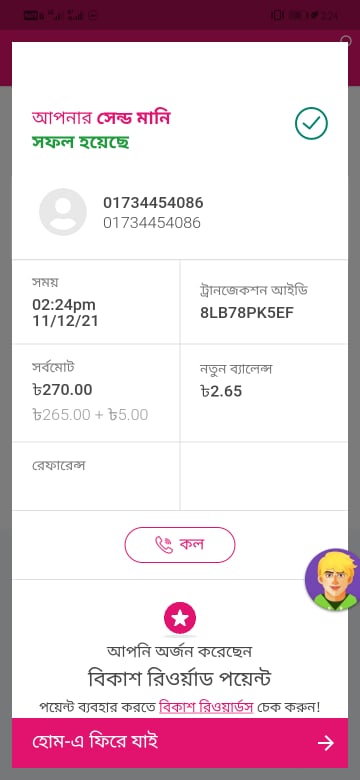360x780 pixels.
Task: Click the green success checkmark icon
Action: point(311,123)
